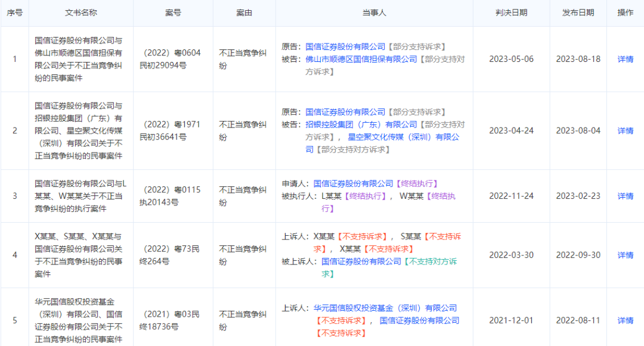Viewport: 644px width, 346px height.
Task: Select case number （2022）粤1971民初36641号
Action: pyautogui.click(x=170, y=131)
